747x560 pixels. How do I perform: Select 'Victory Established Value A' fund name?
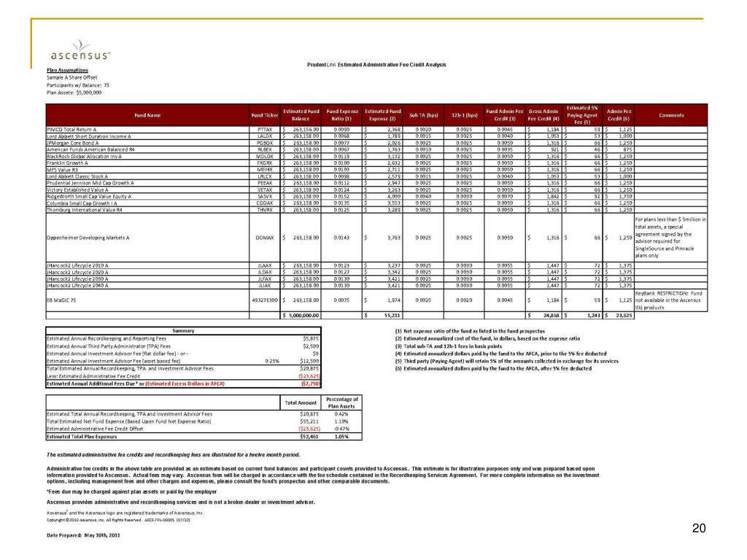(77, 190)
